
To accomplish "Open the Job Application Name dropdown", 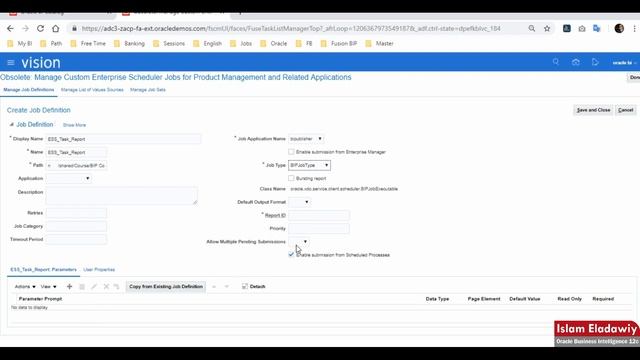I will click(x=306, y=139).
